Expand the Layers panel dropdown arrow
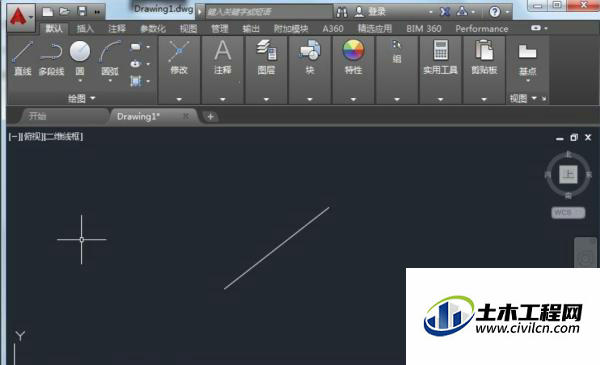 (266, 99)
